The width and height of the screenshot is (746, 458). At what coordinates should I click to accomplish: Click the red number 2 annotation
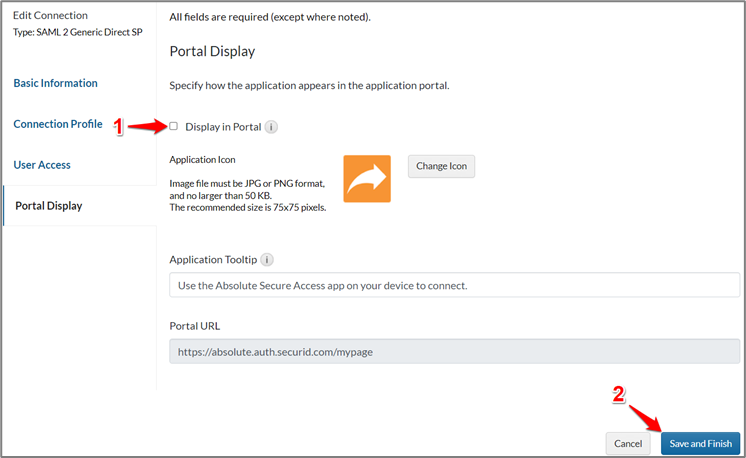pyautogui.click(x=619, y=396)
